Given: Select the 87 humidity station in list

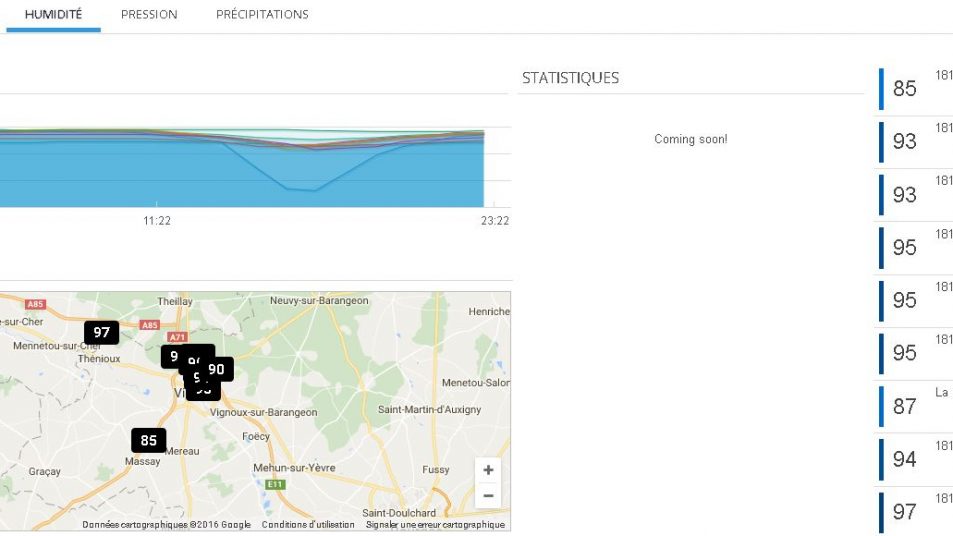Looking at the screenshot, I should [904, 406].
